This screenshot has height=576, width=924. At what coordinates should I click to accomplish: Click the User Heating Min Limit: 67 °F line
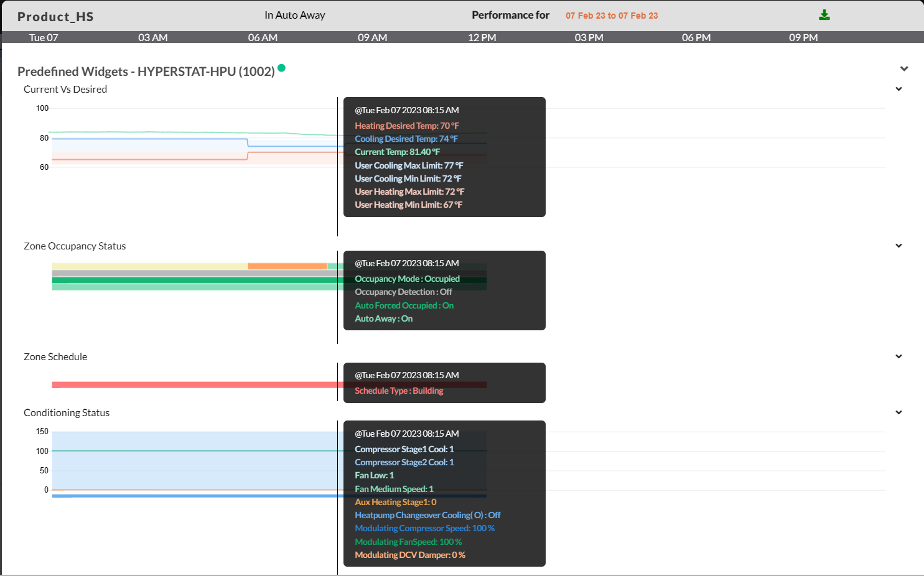[409, 205]
